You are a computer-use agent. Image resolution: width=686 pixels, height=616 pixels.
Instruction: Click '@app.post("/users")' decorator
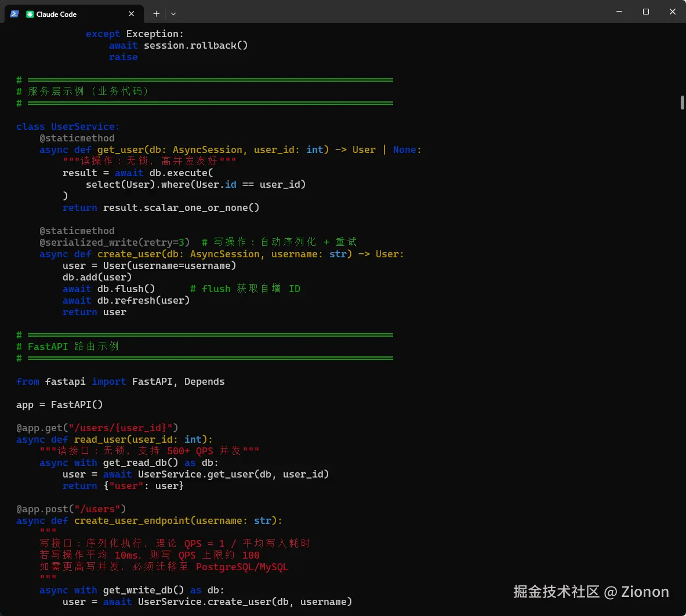click(x=71, y=509)
